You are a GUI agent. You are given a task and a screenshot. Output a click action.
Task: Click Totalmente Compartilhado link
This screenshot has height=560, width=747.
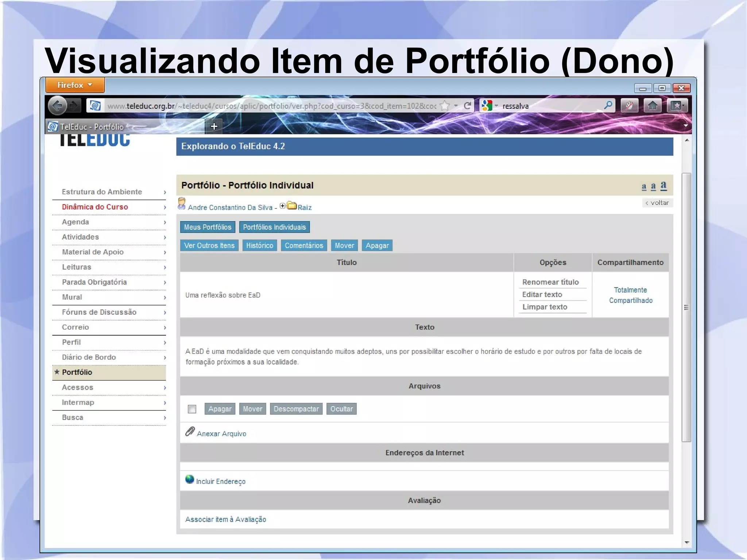point(631,295)
